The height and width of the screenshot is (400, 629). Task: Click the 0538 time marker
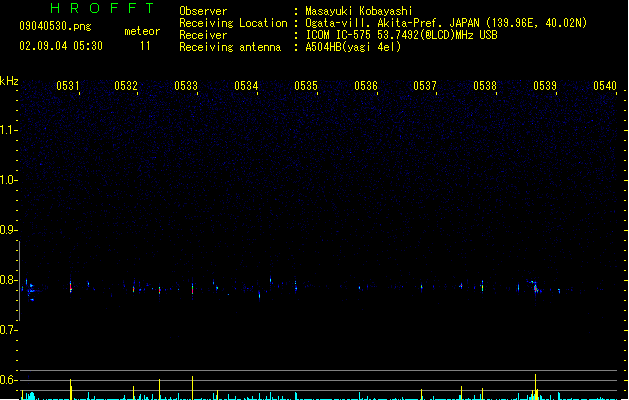pyautogui.click(x=485, y=86)
